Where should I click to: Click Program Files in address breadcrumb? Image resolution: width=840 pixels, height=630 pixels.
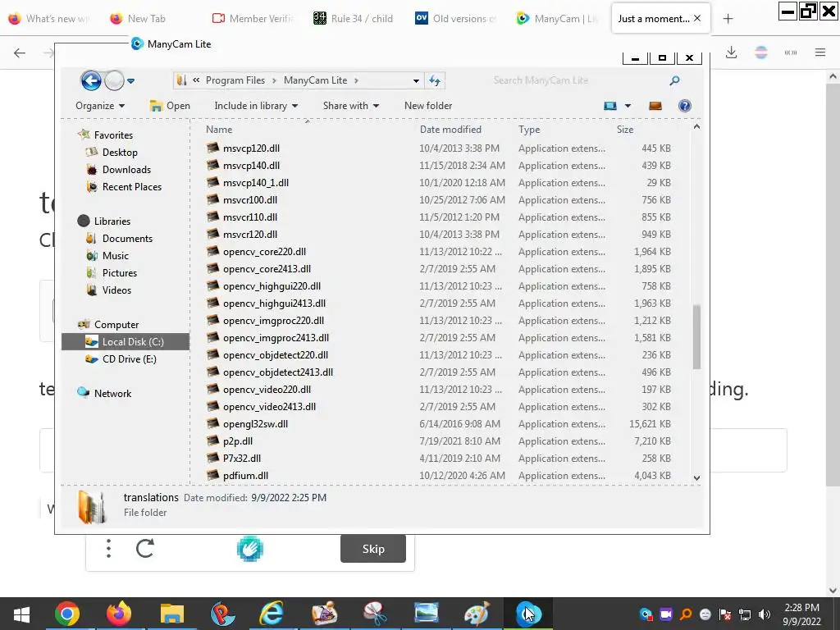click(x=235, y=80)
